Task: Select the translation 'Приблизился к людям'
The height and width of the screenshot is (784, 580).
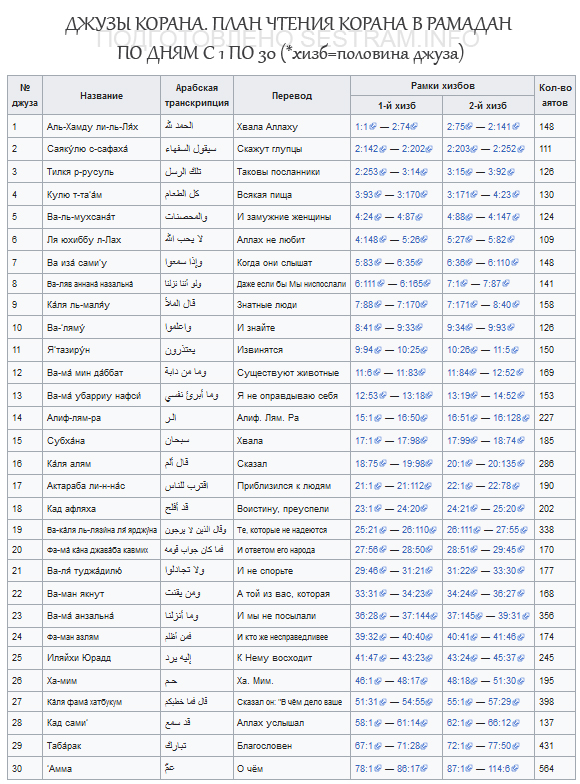Action: (284, 486)
